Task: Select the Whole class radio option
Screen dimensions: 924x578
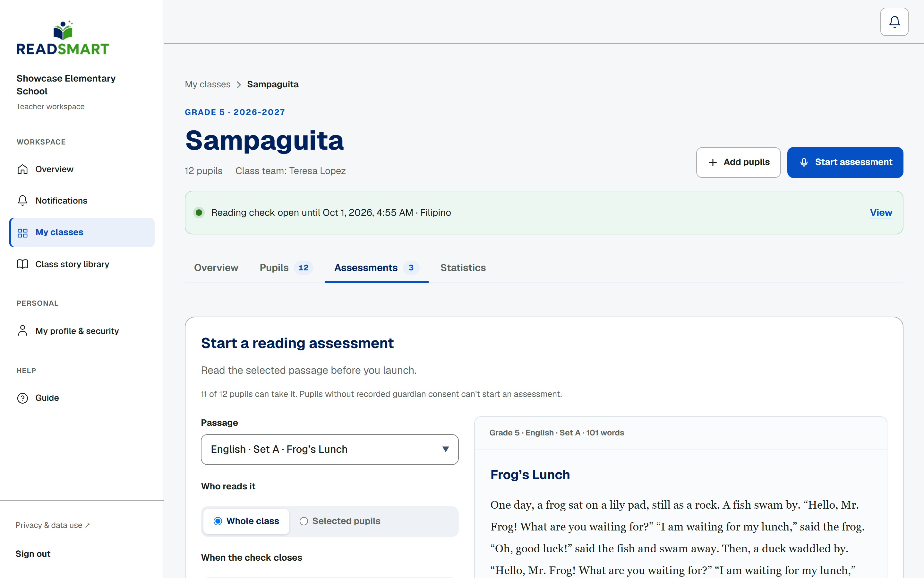Action: (246, 521)
